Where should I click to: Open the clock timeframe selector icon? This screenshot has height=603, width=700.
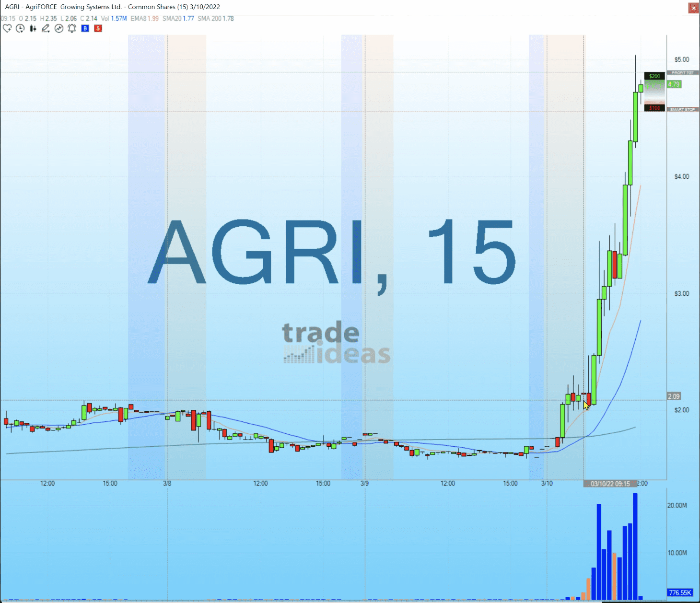click(x=20, y=28)
